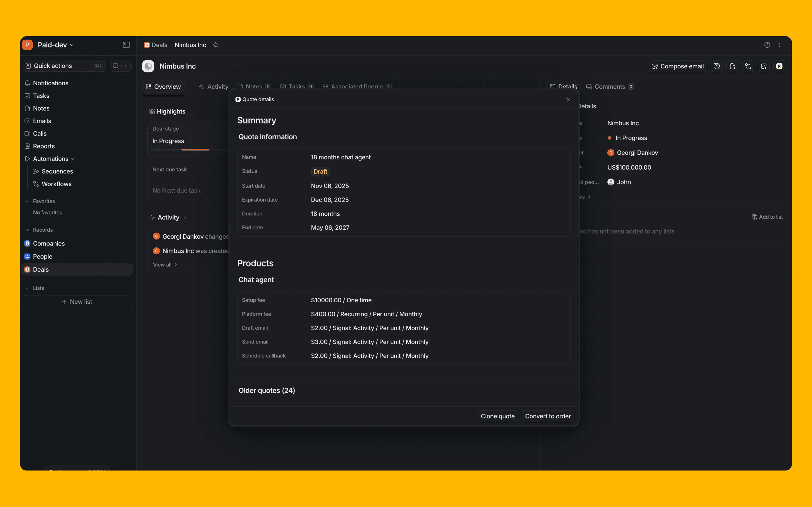
Task: Close the Quote details dialog
Action: [568, 100]
